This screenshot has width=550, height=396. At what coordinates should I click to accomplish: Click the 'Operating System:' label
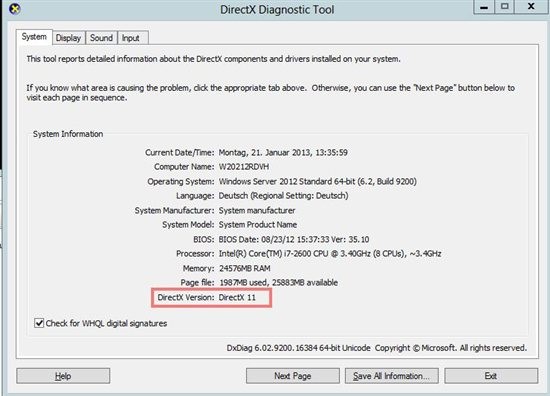[181, 181]
